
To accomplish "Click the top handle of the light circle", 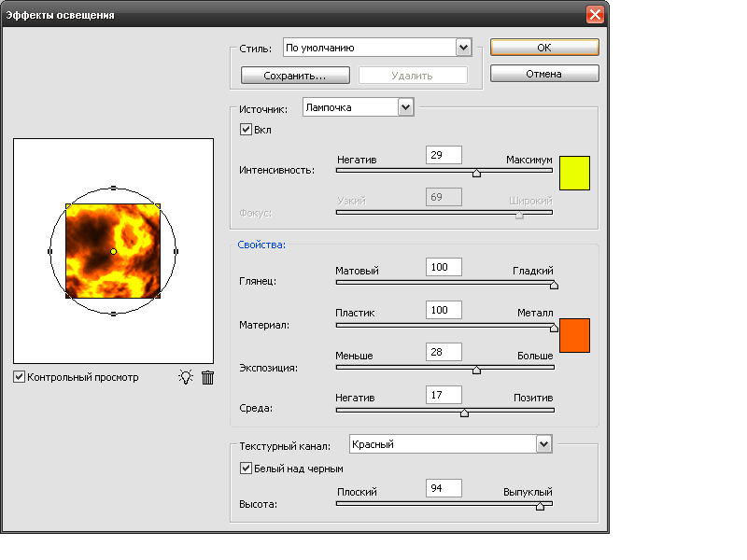I will pos(113,189).
